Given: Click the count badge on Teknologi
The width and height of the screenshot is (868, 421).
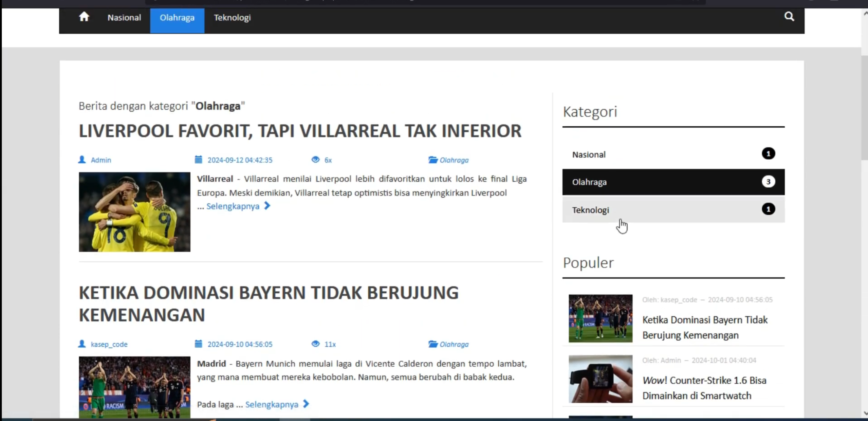Looking at the screenshot, I should [x=768, y=209].
